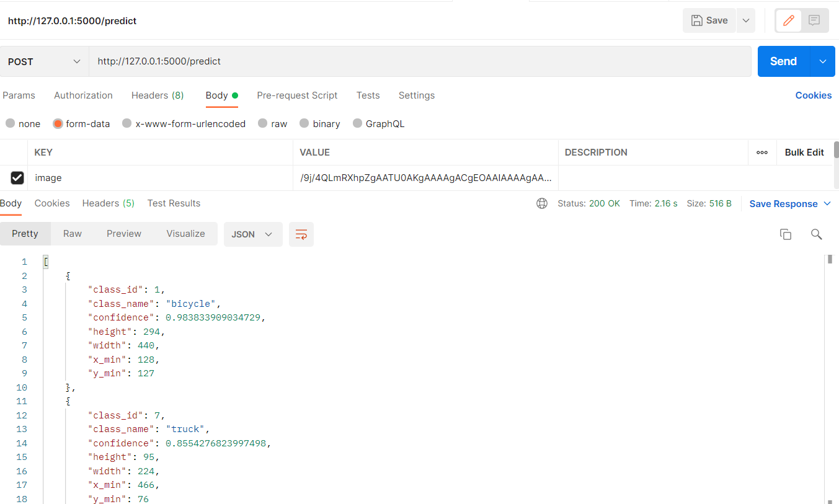
Task: Open the Cookies link at right
Action: pyautogui.click(x=814, y=95)
